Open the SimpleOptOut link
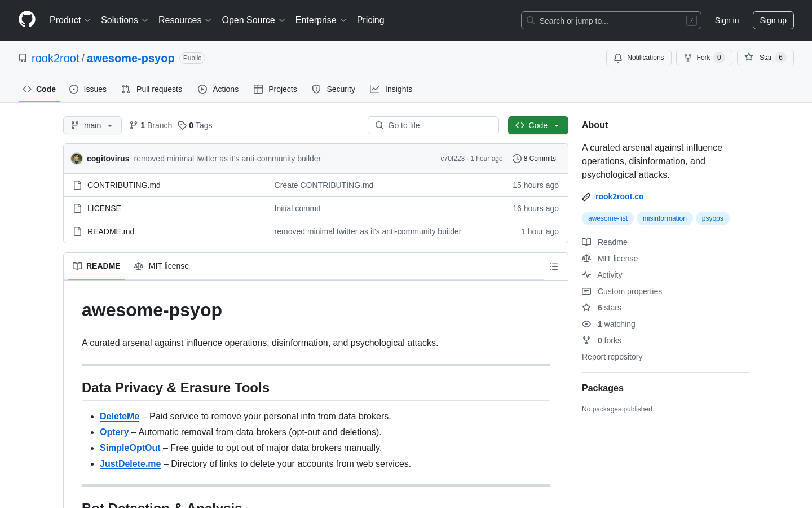This screenshot has width=812, height=508. coord(130,448)
